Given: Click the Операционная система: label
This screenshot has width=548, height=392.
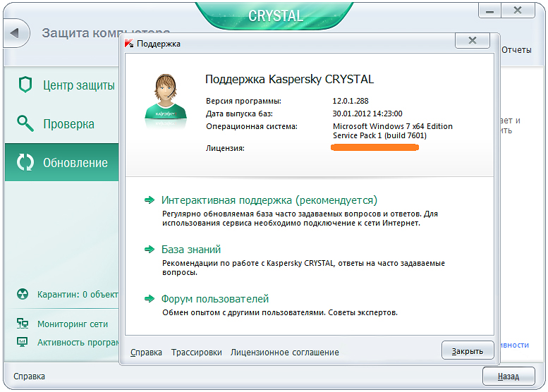Looking at the screenshot, I should pos(252,126).
